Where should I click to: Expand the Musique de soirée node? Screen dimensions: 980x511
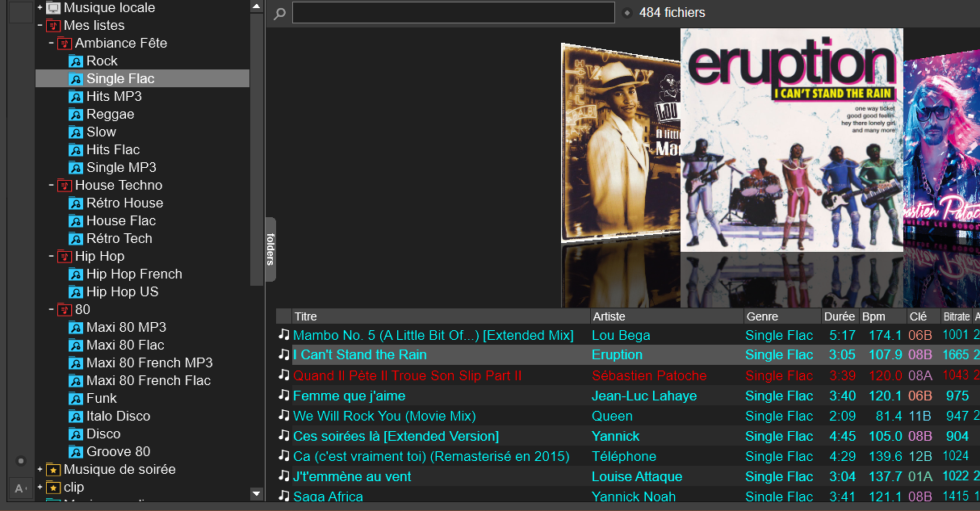click(40, 469)
